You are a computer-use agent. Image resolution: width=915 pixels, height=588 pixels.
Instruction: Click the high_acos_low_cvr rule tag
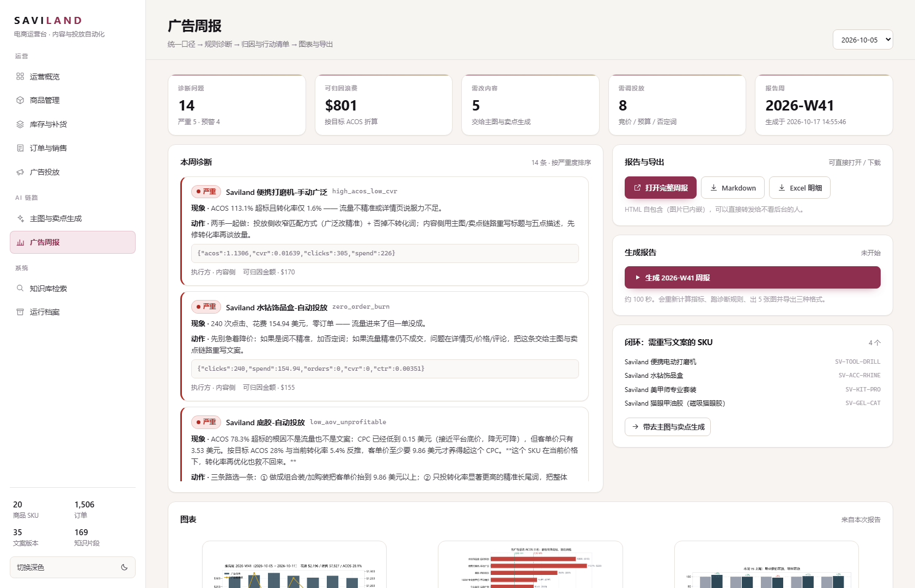[365, 192]
